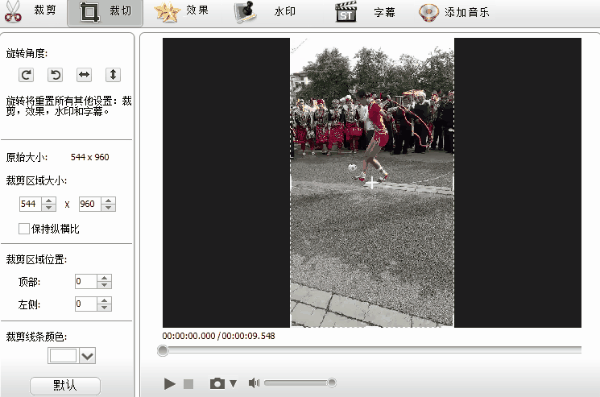Rotate video counterclockwise 90 degrees
The height and width of the screenshot is (397, 600).
[55, 75]
